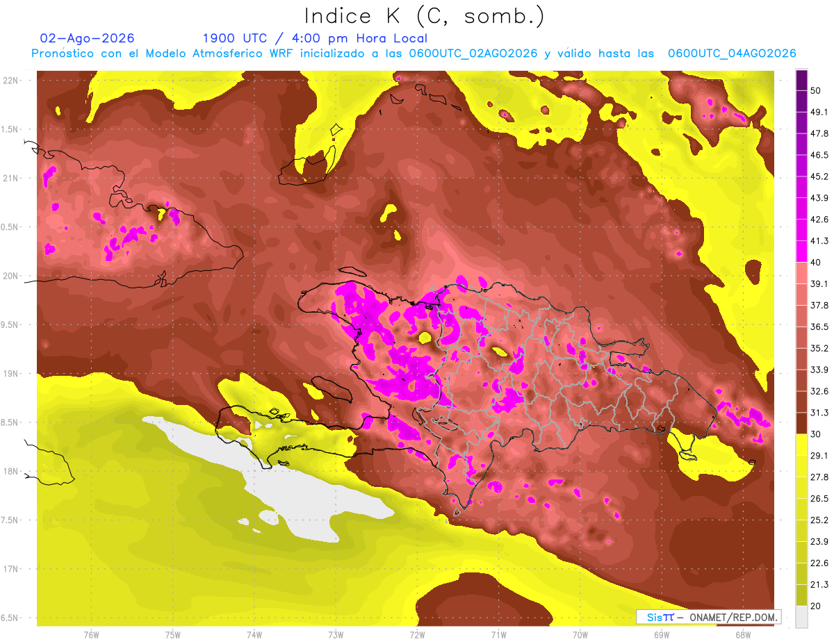834x644 pixels.
Task: Click the date '02-Ago-2026'
Action: 88,38
